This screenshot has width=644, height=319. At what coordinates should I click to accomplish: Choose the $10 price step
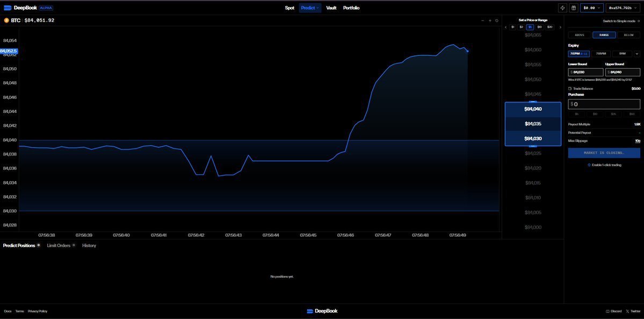point(540,27)
